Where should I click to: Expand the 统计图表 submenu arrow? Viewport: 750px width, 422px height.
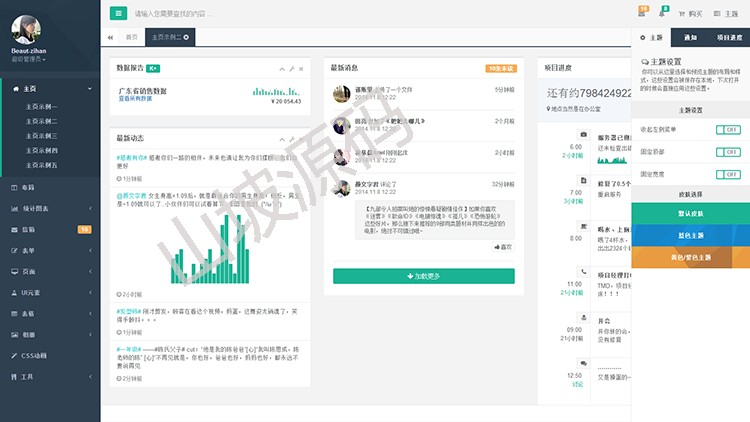[x=90, y=209]
